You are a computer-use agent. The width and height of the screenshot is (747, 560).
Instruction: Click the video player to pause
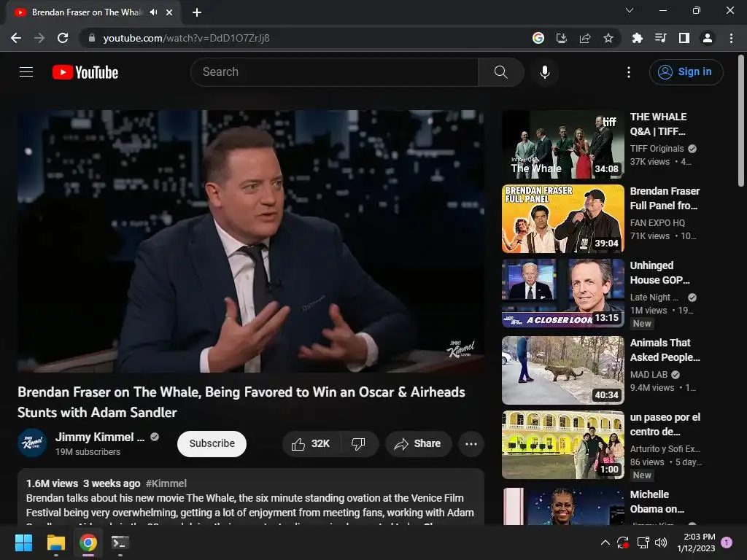251,241
